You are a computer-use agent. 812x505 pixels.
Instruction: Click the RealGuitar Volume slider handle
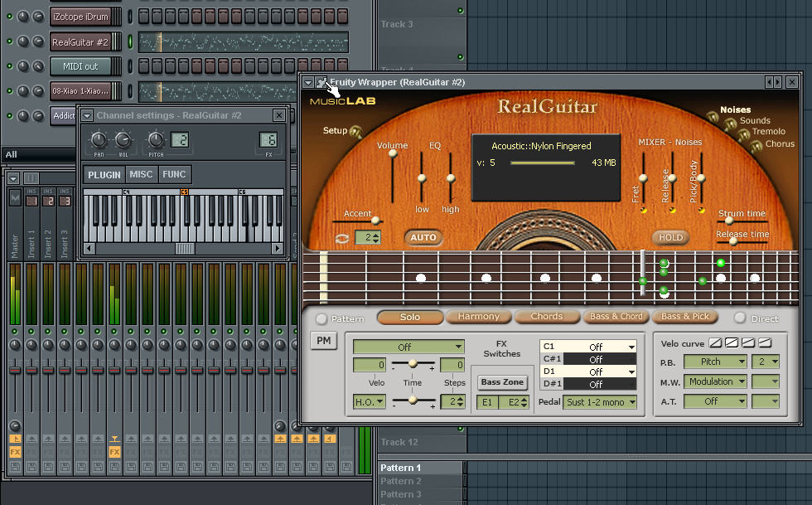[393, 153]
